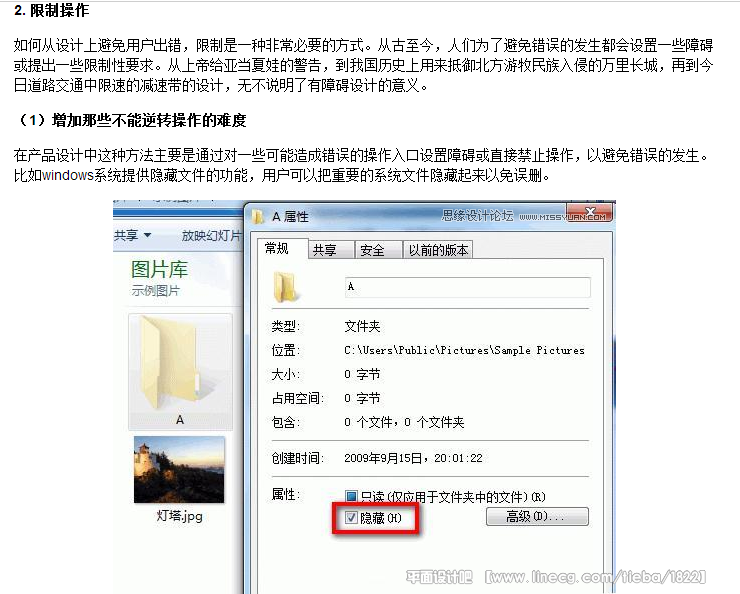Click the 图片库 library heading

pyautogui.click(x=160, y=269)
